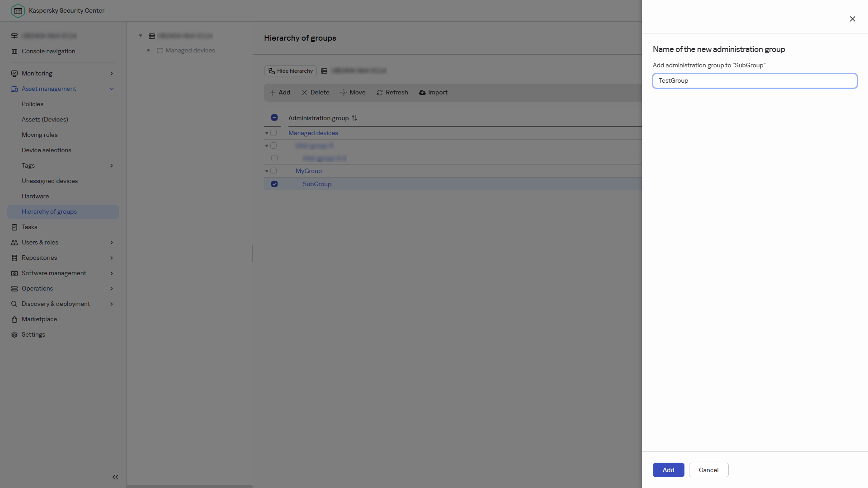868x488 pixels.
Task: Click the Users & roles icon
Action: [x=14, y=243]
